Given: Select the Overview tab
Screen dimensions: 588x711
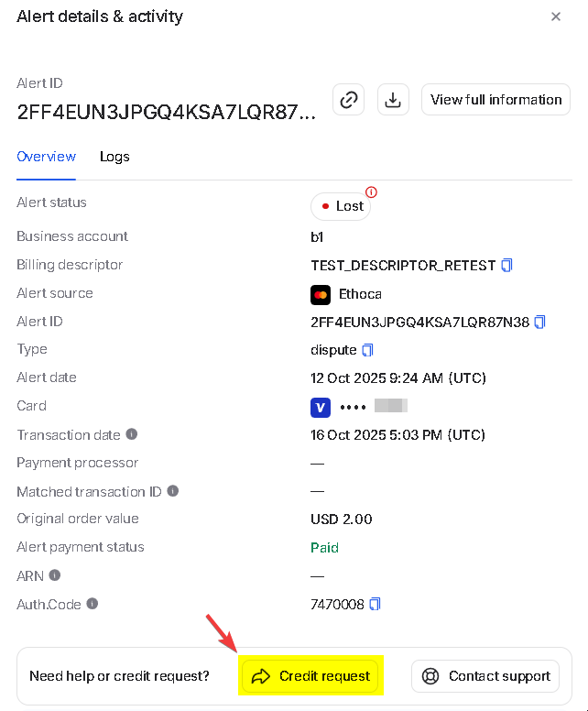Looking at the screenshot, I should point(46,157).
